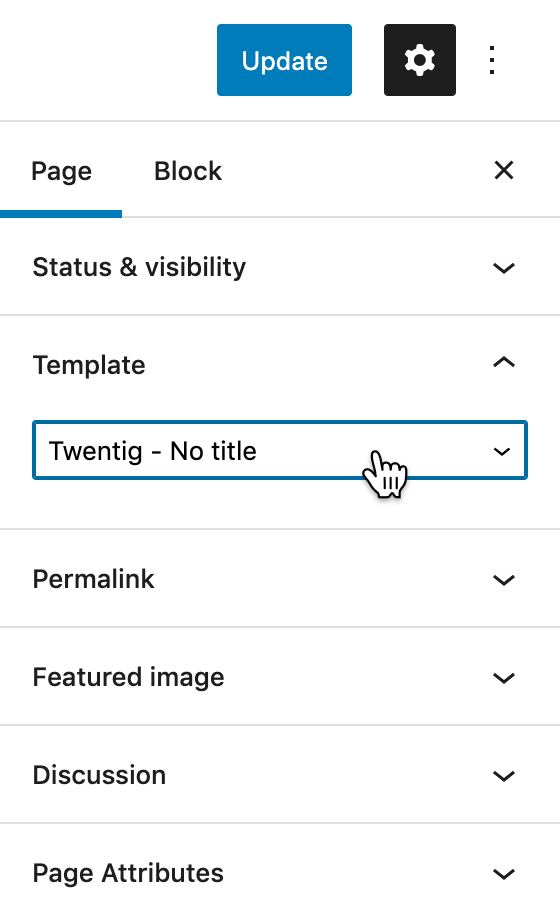Expand the Discussion chevron arrow

[x=504, y=776]
